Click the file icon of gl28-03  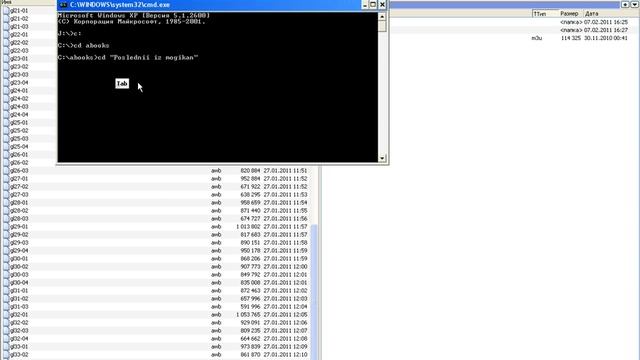(6, 218)
